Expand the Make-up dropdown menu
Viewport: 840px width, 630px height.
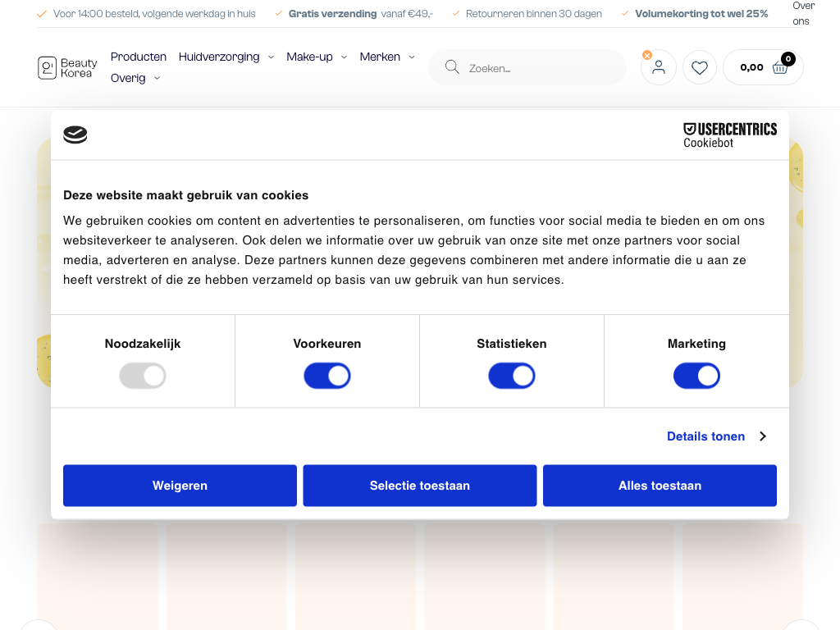(x=317, y=57)
